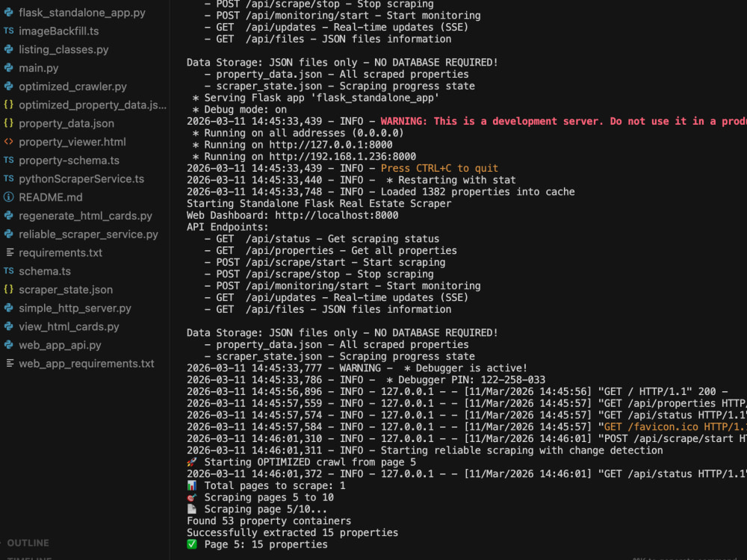Click info icon beside README.md
Screen dimensions: 747x560
[8, 196]
